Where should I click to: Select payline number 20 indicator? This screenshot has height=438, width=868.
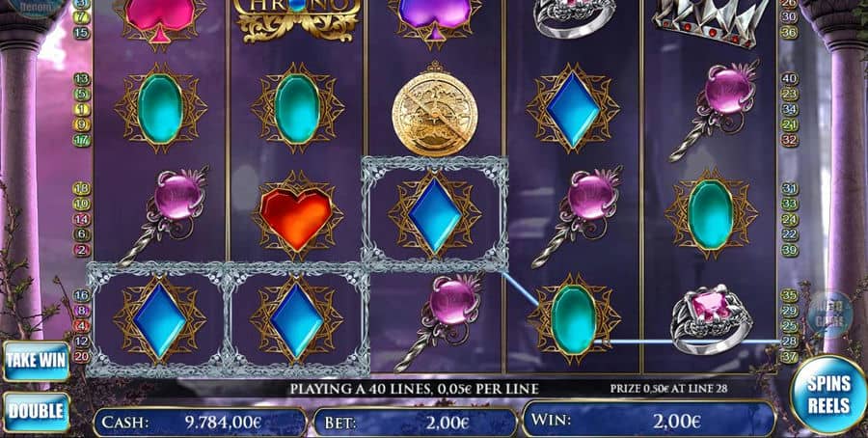[82, 357]
